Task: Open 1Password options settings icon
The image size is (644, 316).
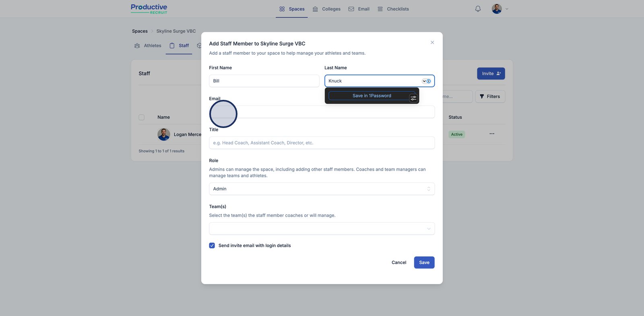Action: click(x=413, y=98)
